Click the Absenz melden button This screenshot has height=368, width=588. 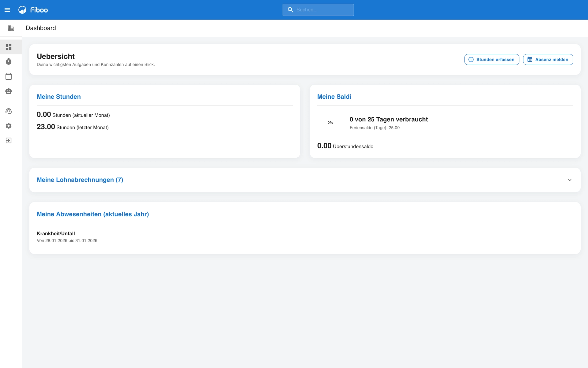(548, 59)
